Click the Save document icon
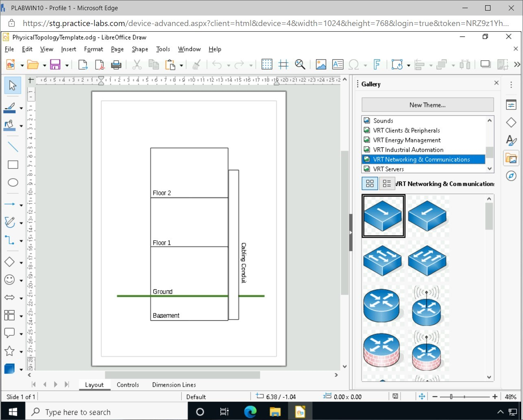 (55, 65)
